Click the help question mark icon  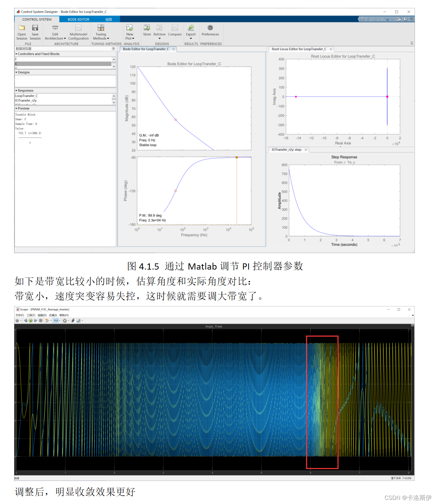(x=405, y=19)
